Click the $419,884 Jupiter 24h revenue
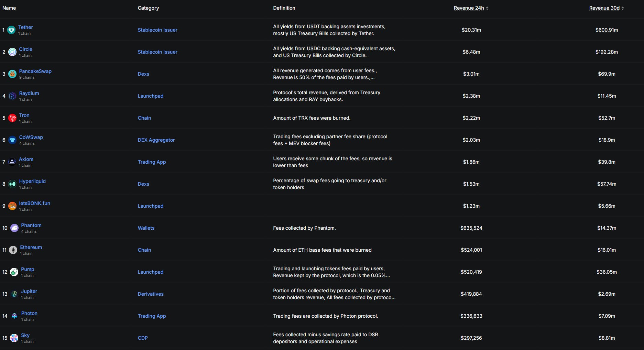This screenshot has width=644, height=350. point(471,294)
